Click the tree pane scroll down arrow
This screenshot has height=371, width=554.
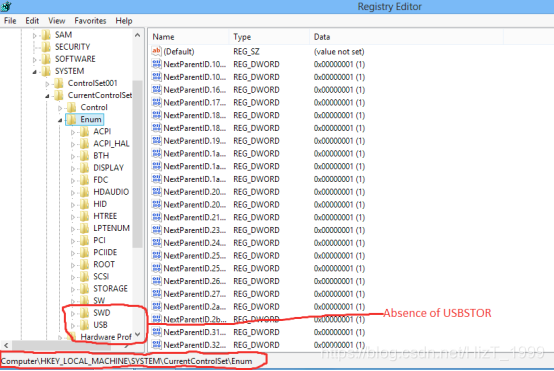pos(137,334)
